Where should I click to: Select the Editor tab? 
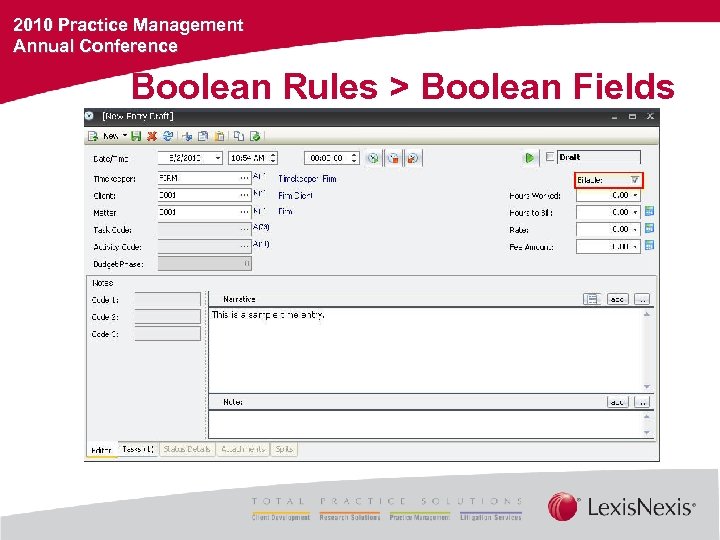click(101, 450)
